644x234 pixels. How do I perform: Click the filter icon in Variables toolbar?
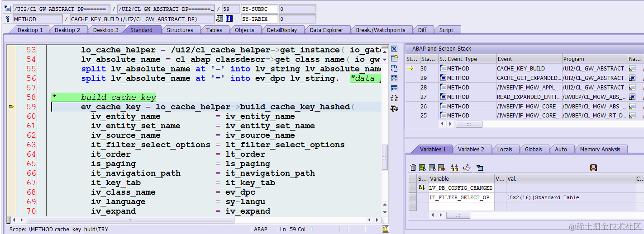[480, 168]
